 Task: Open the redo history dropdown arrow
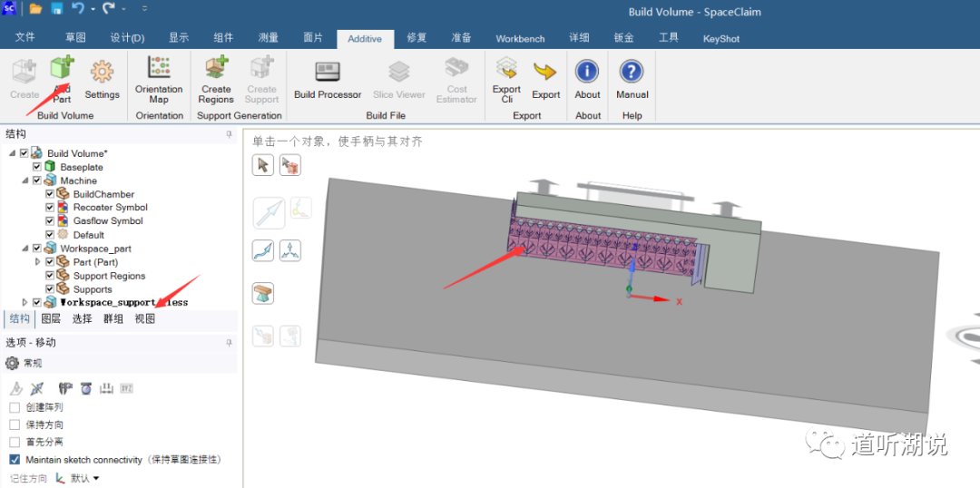coord(123,9)
